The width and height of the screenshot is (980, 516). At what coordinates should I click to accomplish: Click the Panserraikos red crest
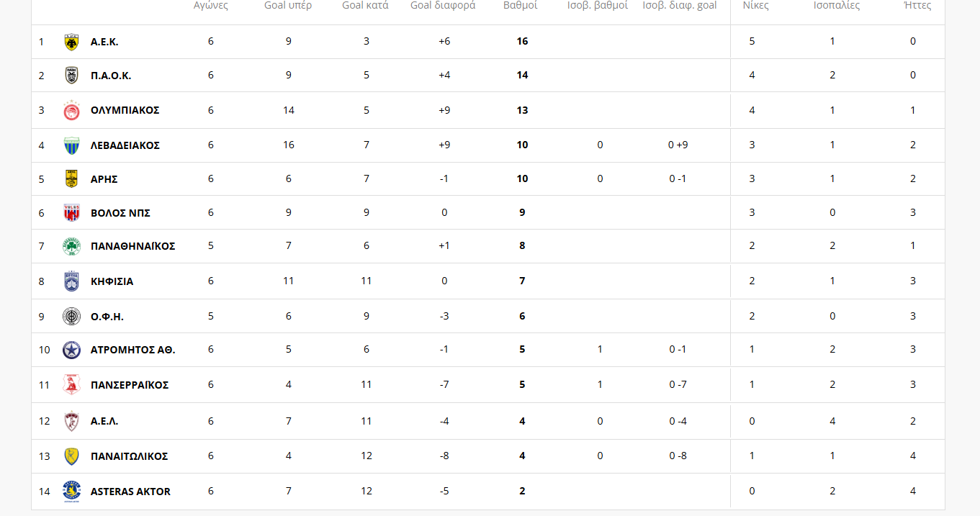click(71, 385)
